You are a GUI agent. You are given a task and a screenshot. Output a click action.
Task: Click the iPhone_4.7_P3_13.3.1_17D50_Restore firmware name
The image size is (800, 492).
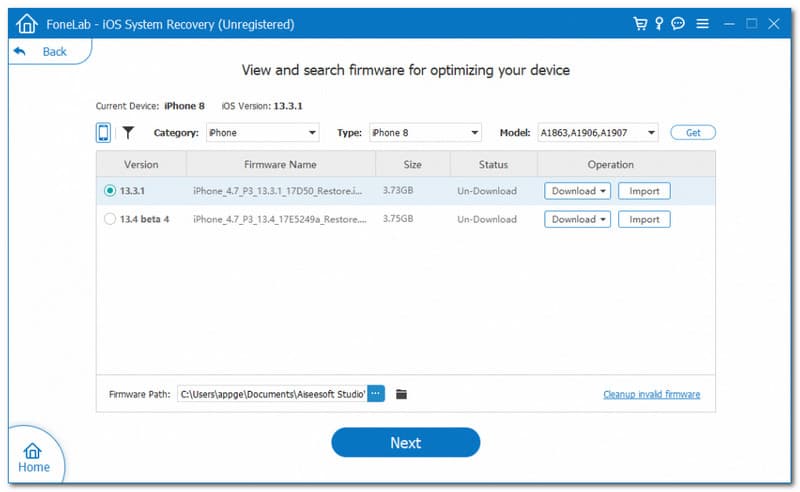pyautogui.click(x=278, y=191)
